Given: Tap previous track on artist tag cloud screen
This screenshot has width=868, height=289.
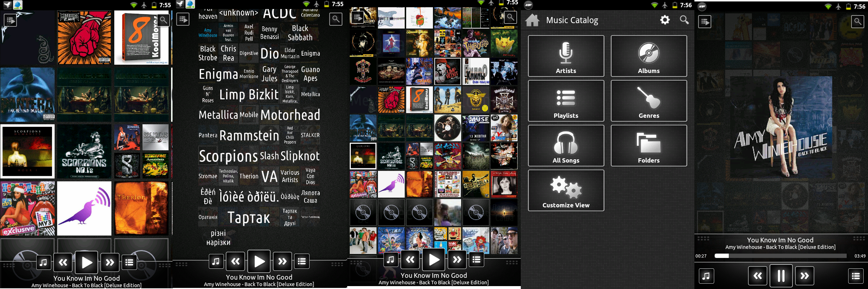Looking at the screenshot, I should pyautogui.click(x=235, y=261).
